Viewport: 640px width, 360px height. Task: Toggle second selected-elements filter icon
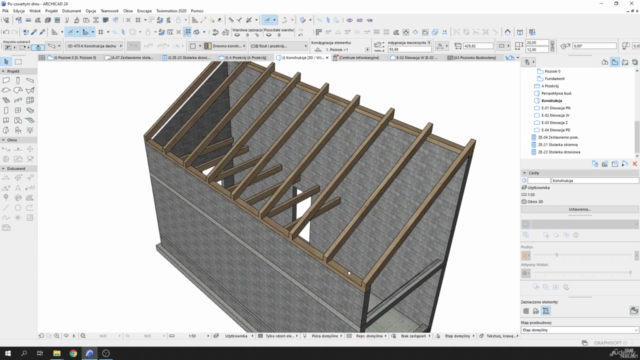point(536,311)
